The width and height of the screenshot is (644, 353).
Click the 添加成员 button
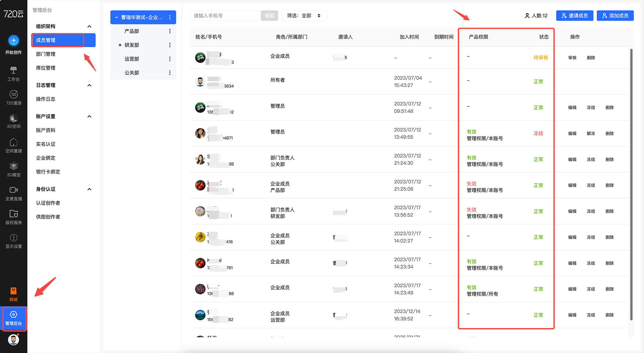(615, 15)
